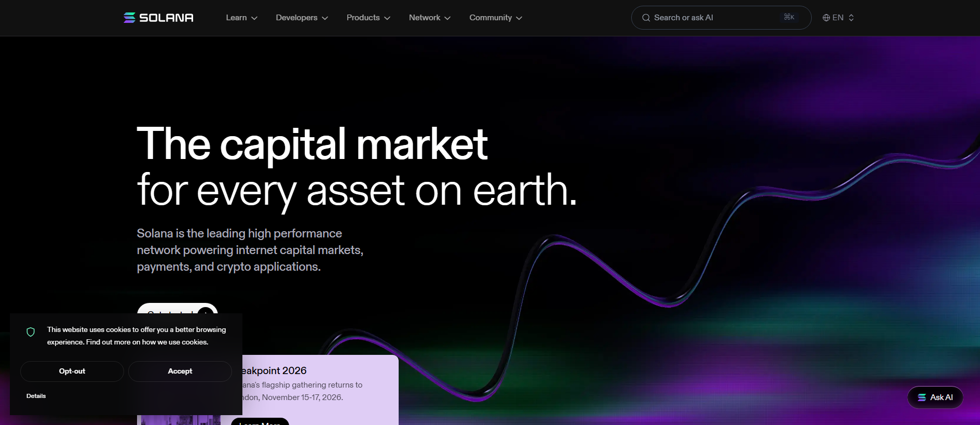The image size is (980, 425).
Task: Launch the Ask AI assistant button
Action: 935,397
